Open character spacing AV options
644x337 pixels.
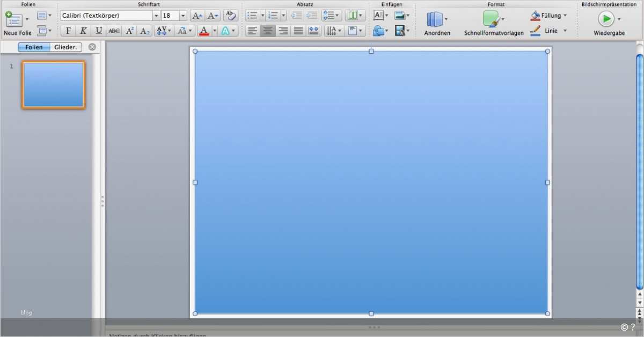click(164, 31)
